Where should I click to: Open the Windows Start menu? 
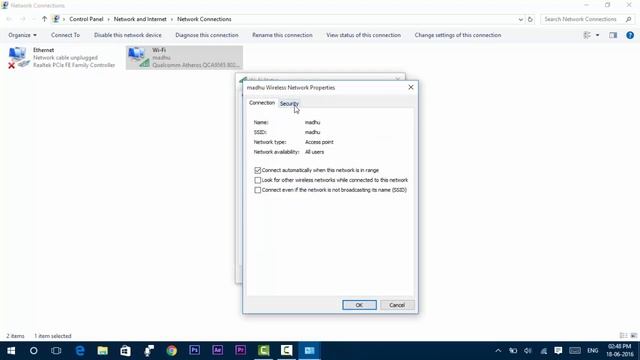pyautogui.click(x=11, y=351)
